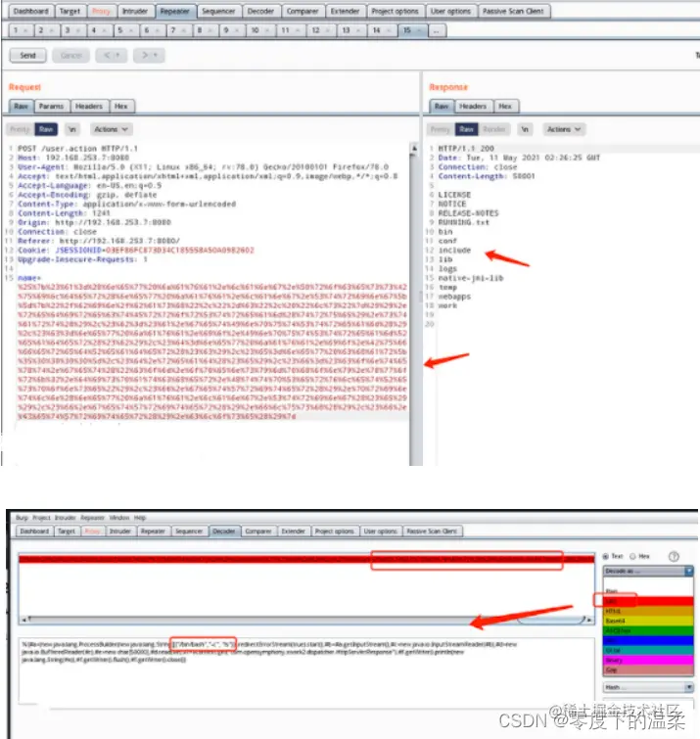Choose the yellow Base64 decode option
This screenshot has height=739, width=700.
click(648, 621)
